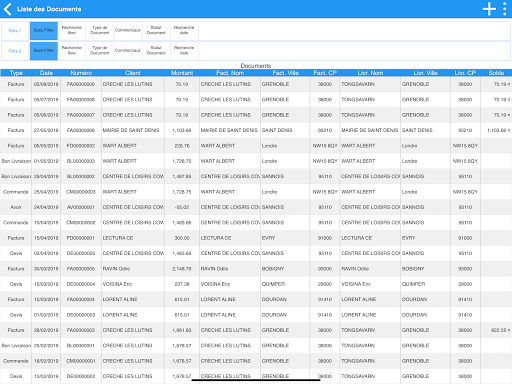Image resolution: width=512 pixels, height=384 pixels.
Task: Choose Type de Document in Filtre 1 row
Action: click(100, 31)
